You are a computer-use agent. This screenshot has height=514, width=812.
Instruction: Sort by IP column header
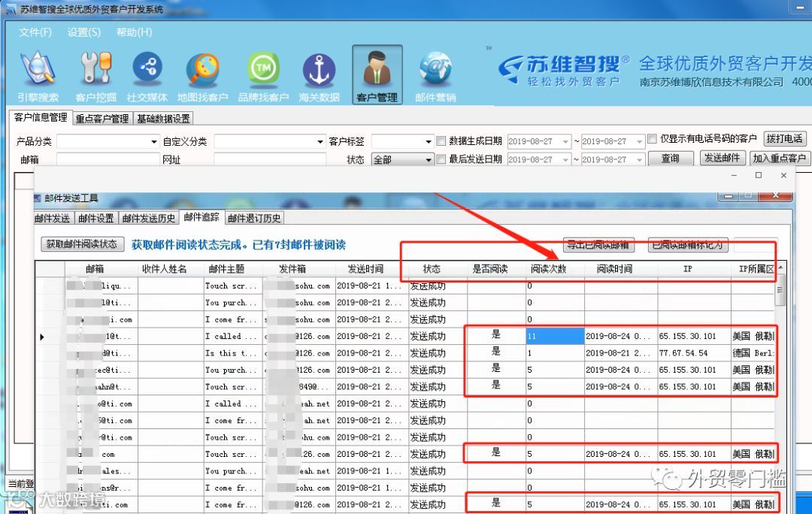(688, 268)
